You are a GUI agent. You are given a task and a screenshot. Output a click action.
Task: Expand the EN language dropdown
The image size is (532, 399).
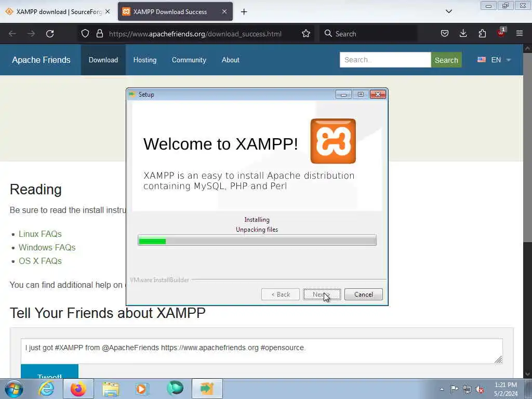tap(494, 60)
